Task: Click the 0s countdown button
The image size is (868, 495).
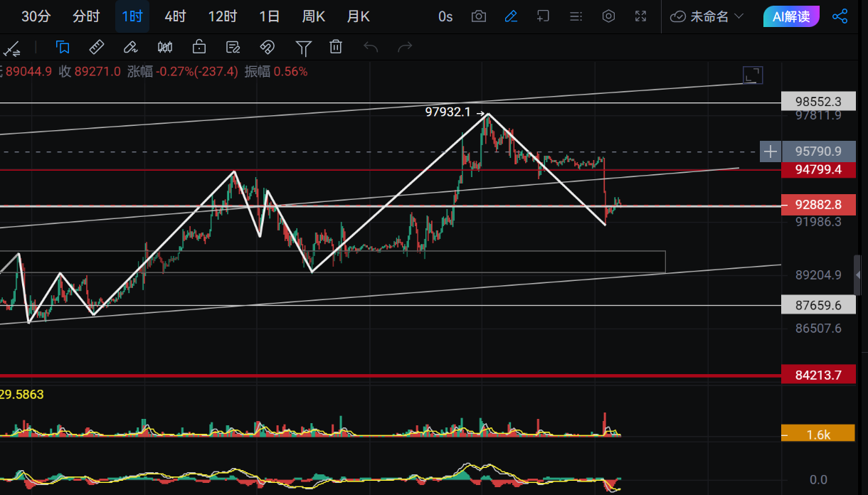Action: point(445,16)
